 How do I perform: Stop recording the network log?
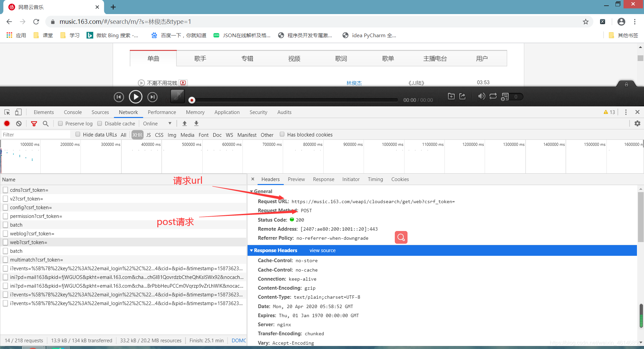(7, 123)
